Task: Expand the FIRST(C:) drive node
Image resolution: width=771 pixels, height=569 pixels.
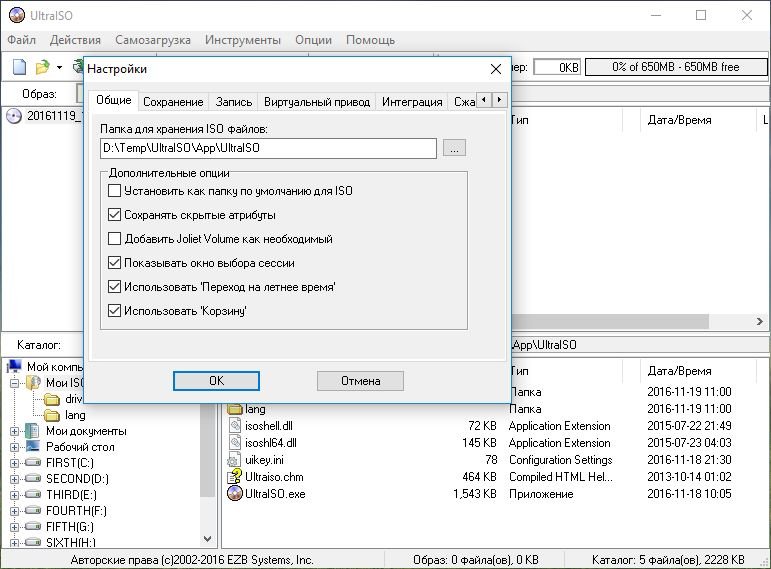Action: click(x=14, y=463)
